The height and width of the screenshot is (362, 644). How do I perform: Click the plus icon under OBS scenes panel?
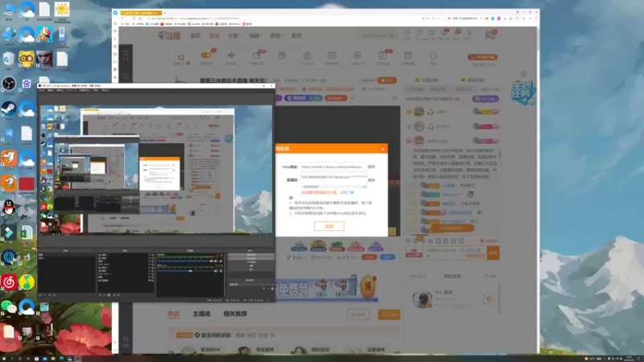[41, 294]
